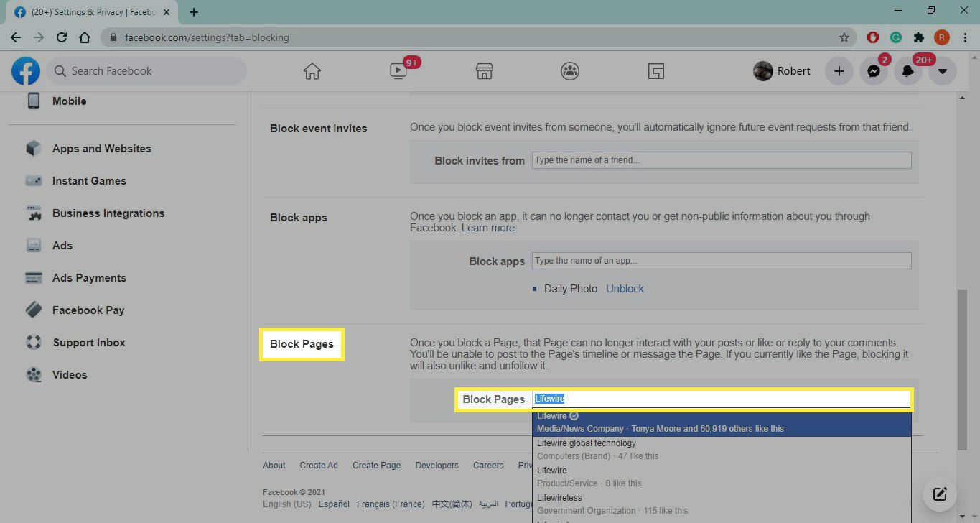
Task: Open the red ad blocker extension icon
Action: point(873,37)
